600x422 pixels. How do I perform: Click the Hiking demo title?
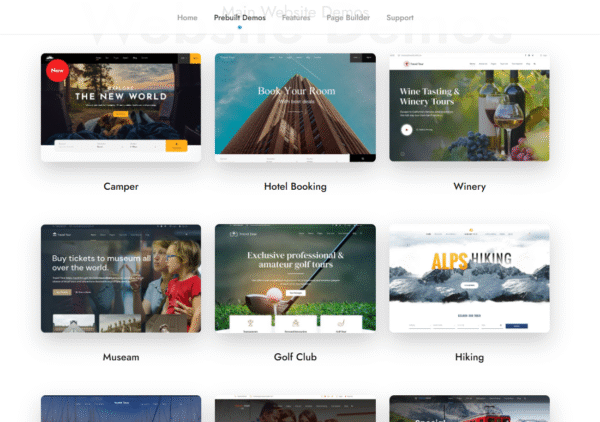(x=470, y=357)
